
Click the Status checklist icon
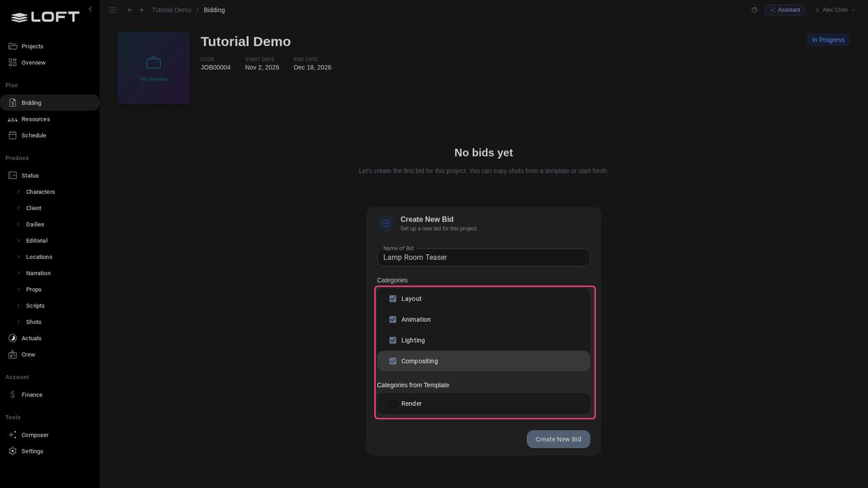12,176
